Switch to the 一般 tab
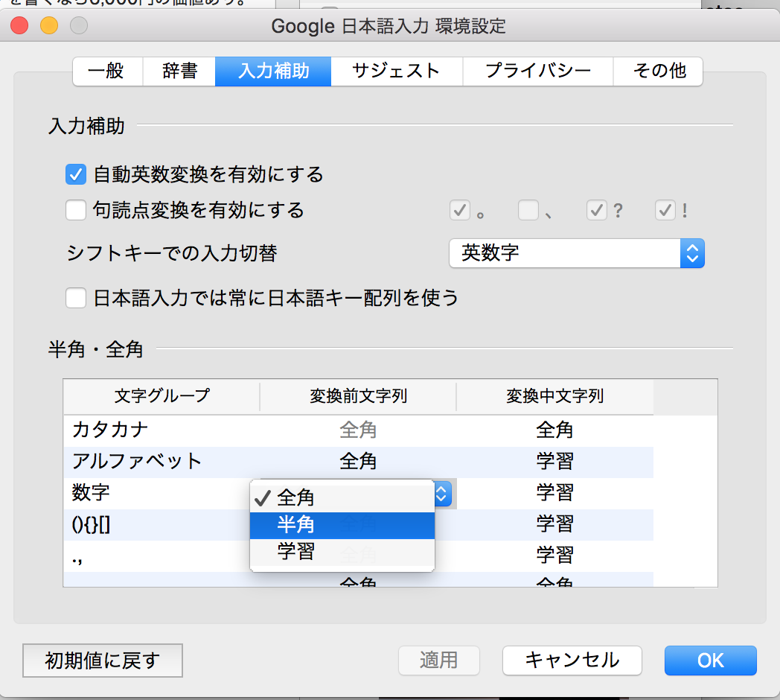 tap(108, 71)
